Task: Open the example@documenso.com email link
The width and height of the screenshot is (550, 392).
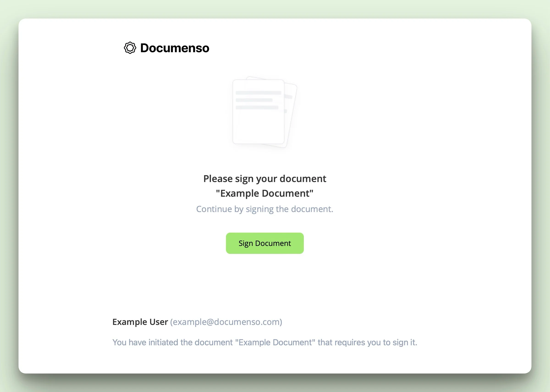Action: (226, 322)
